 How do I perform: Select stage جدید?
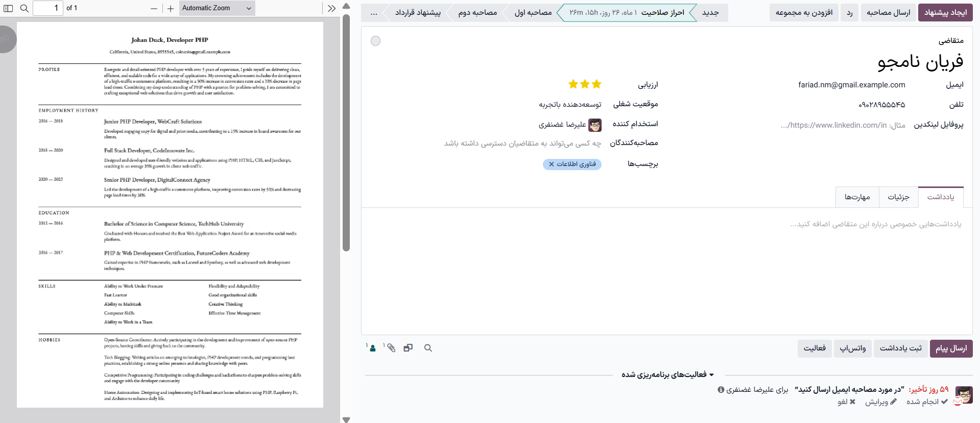710,13
